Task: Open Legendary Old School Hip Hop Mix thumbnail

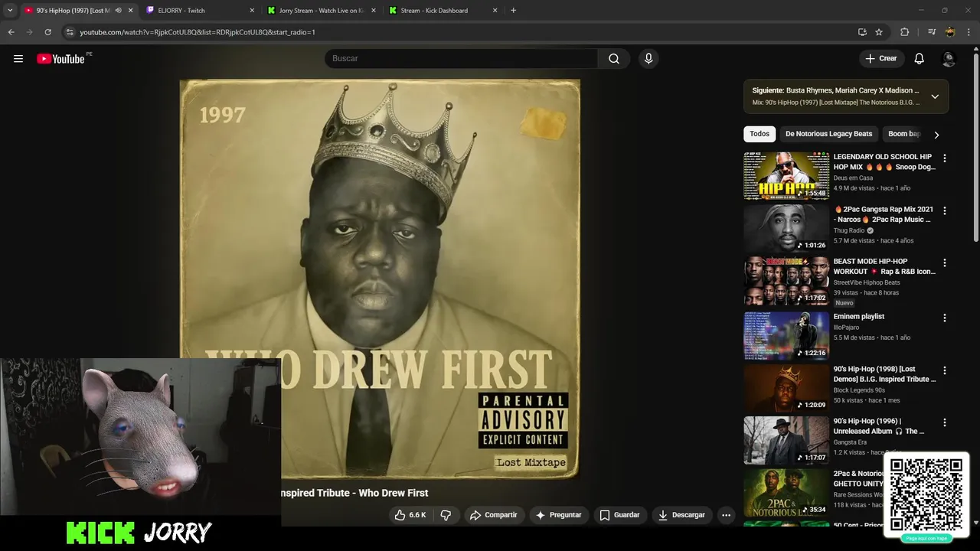Action: pyautogui.click(x=786, y=175)
